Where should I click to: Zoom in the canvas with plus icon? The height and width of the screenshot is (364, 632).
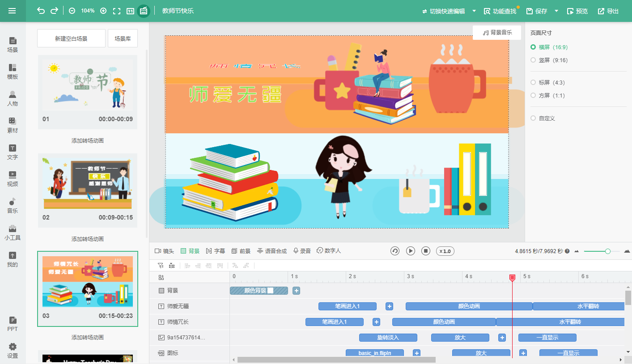[103, 11]
